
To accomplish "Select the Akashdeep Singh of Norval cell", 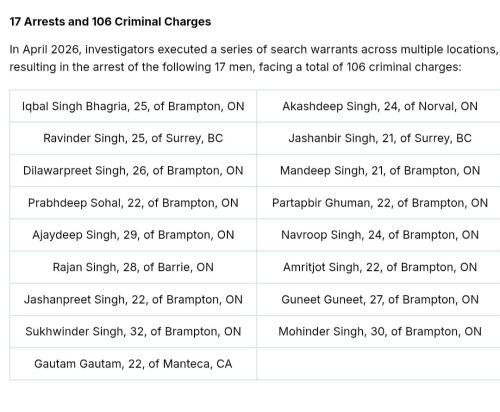I will pyautogui.click(x=378, y=106).
